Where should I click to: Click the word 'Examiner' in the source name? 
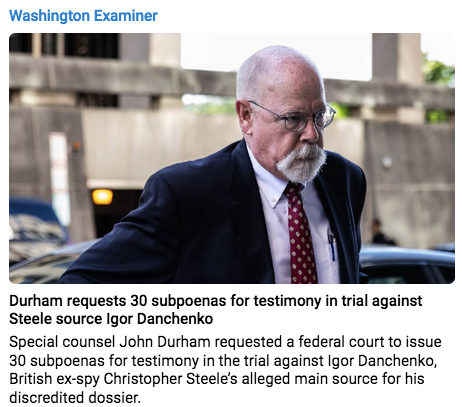(126, 16)
